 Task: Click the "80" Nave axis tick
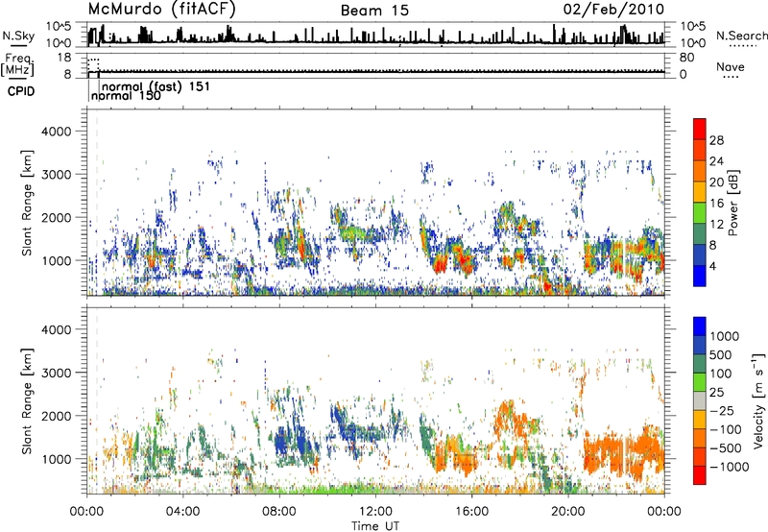(686, 58)
